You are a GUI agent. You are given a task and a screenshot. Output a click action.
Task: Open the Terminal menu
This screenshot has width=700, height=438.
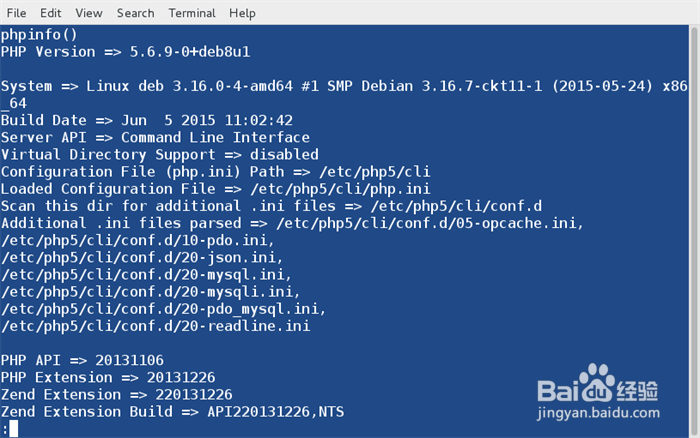point(192,13)
